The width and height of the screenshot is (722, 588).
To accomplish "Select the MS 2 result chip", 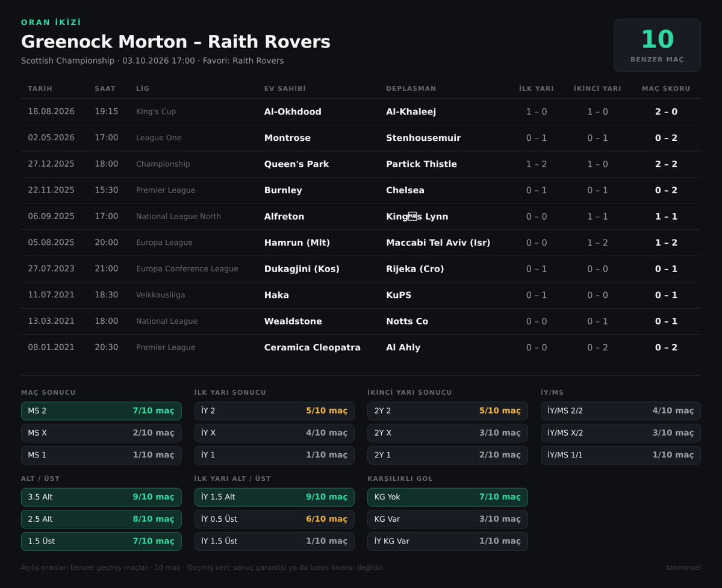I will click(x=101, y=411).
